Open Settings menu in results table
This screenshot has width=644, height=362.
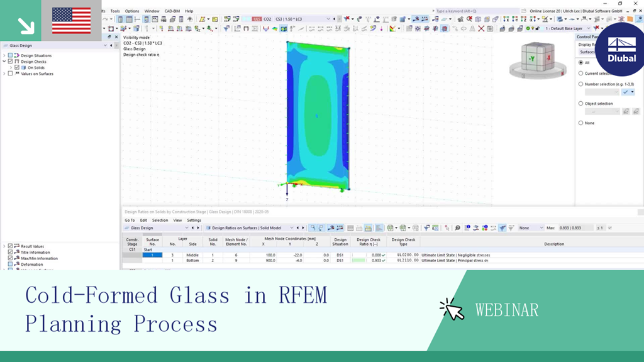pos(194,221)
